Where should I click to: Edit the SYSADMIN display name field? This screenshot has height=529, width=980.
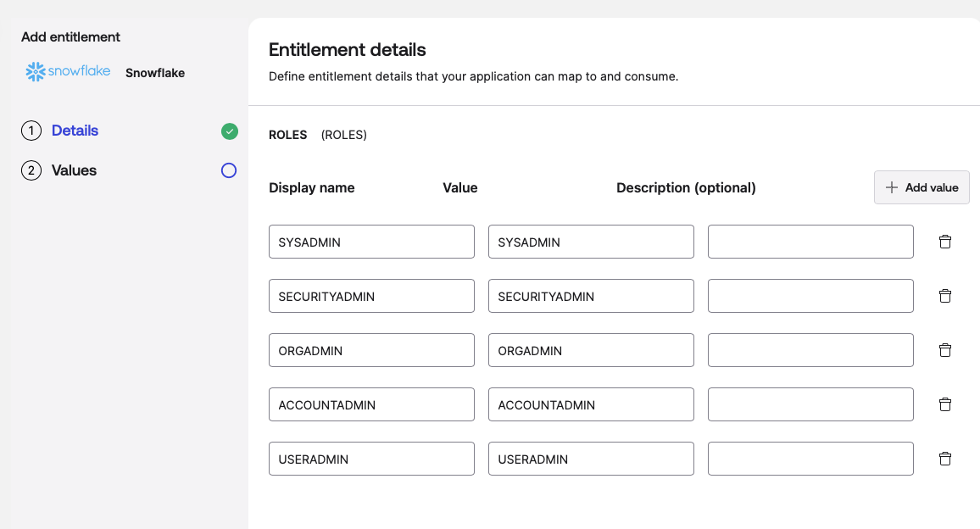(x=371, y=242)
